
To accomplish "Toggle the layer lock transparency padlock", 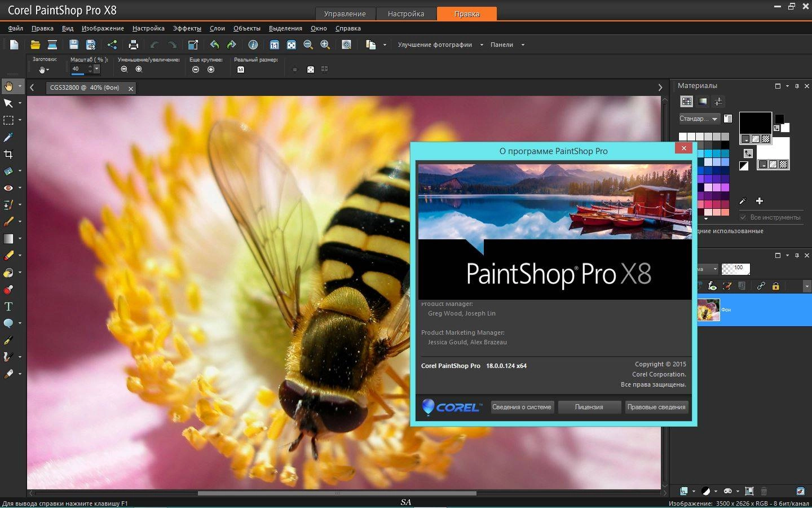I will coord(775,286).
